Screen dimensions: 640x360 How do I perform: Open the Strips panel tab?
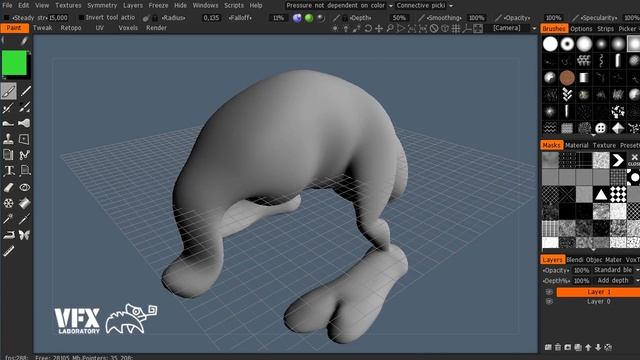click(x=605, y=29)
